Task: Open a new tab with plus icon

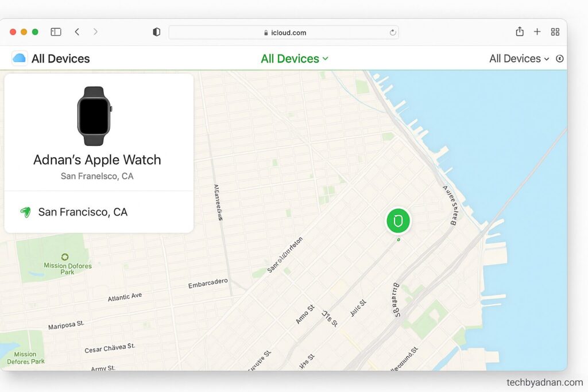Action: click(537, 32)
